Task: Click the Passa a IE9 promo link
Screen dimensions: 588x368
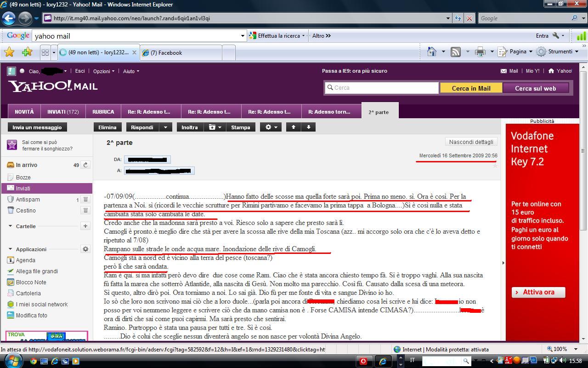Action: click(355, 71)
